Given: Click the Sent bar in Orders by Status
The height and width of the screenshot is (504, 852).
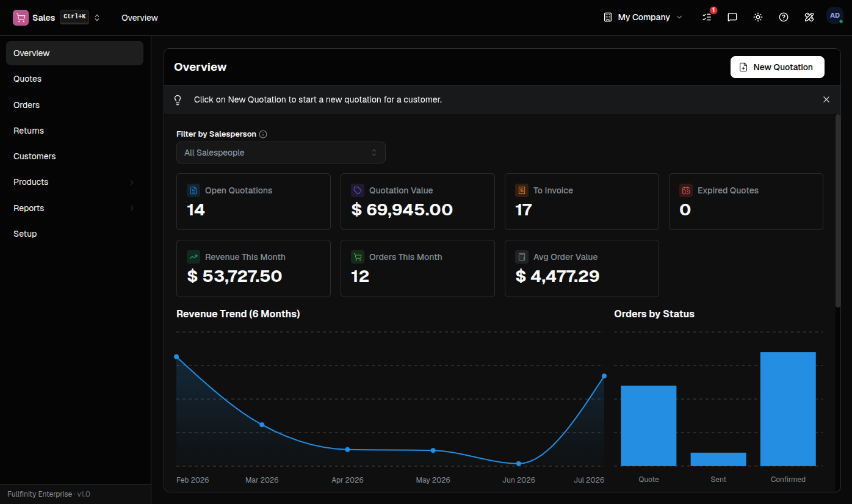Looking at the screenshot, I should coord(718,459).
